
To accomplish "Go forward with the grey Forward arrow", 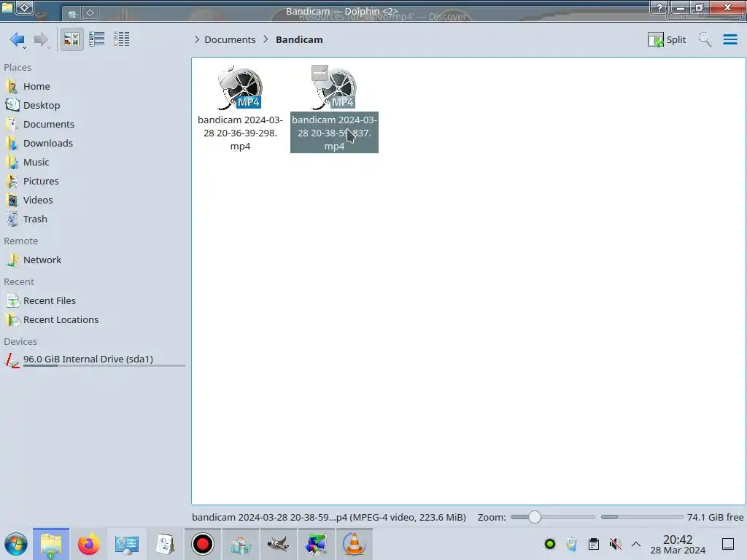I will (x=42, y=39).
